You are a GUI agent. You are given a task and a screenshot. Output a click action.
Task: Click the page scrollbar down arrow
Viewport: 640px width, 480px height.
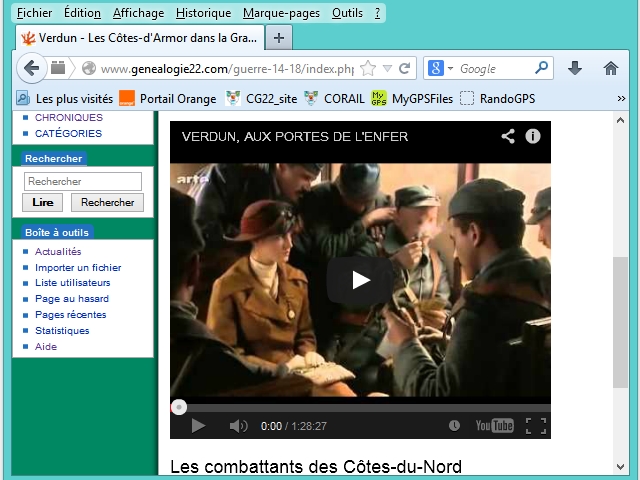620,467
